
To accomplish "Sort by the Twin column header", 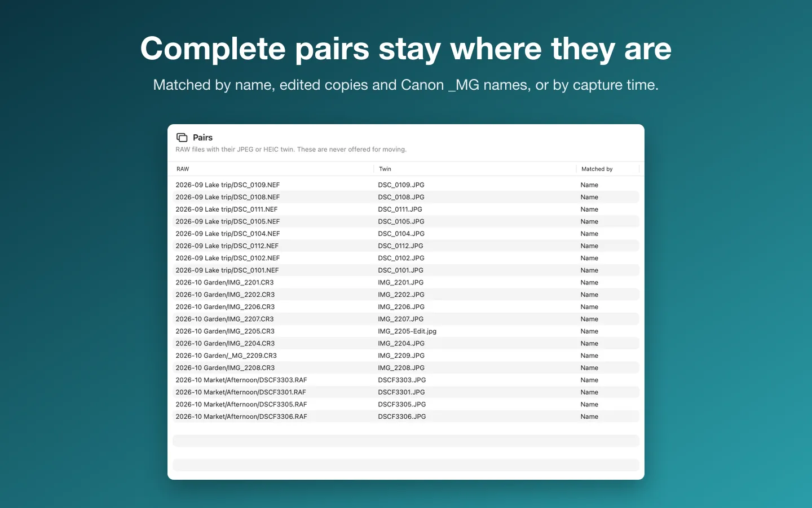I will coord(475,169).
